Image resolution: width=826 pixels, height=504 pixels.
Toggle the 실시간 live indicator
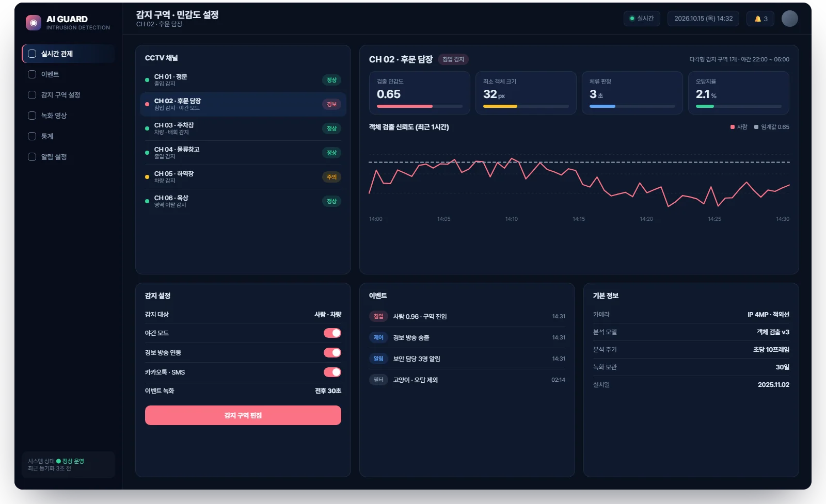(642, 19)
